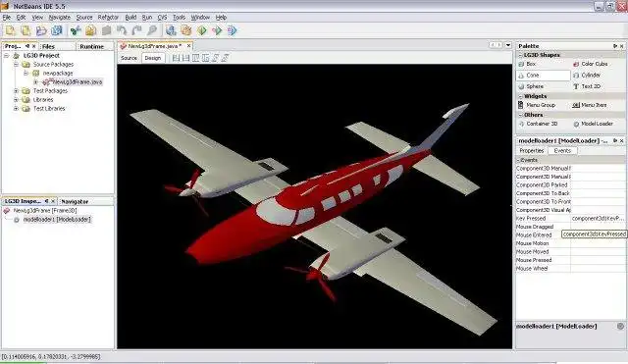Select the Cone shape in the palette
Viewport: 628px width, 364px height.
point(544,76)
